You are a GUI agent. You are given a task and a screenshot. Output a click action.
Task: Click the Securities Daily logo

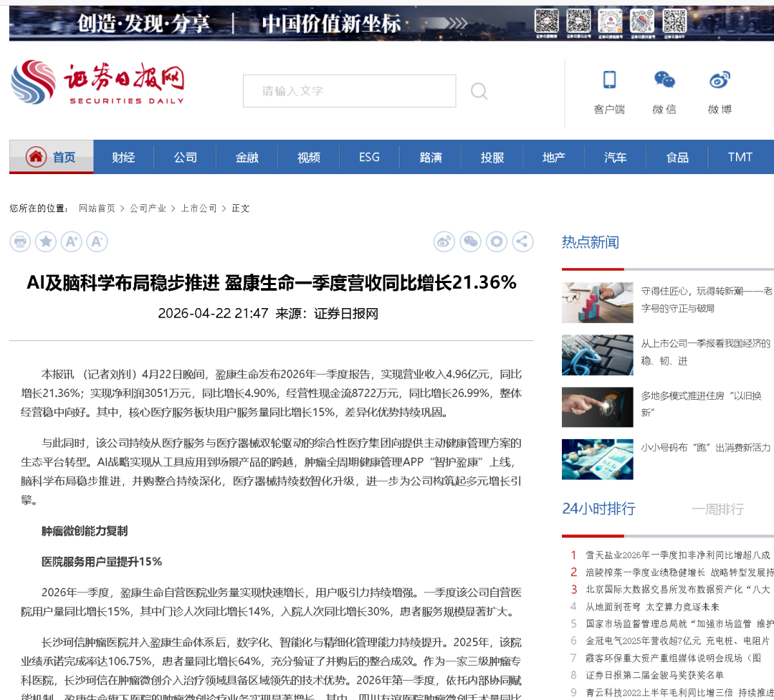(97, 82)
